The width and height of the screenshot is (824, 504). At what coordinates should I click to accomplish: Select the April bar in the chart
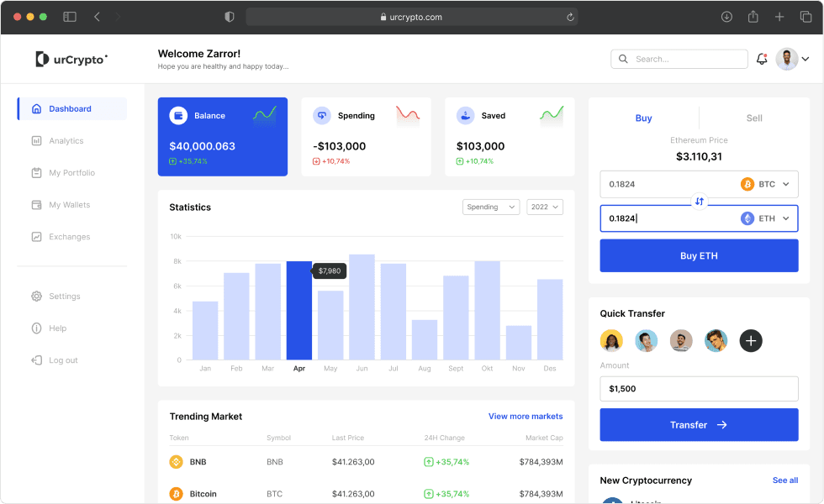coord(298,310)
